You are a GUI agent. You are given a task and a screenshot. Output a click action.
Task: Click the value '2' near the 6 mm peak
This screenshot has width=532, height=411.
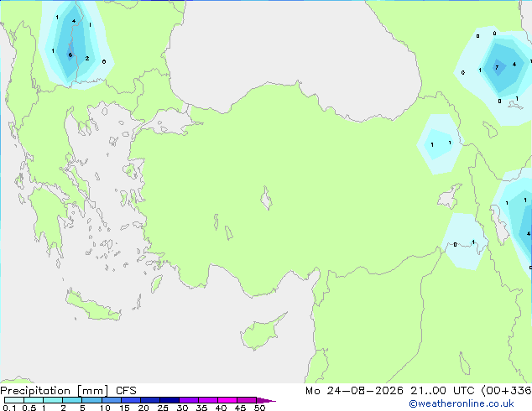click(87, 59)
